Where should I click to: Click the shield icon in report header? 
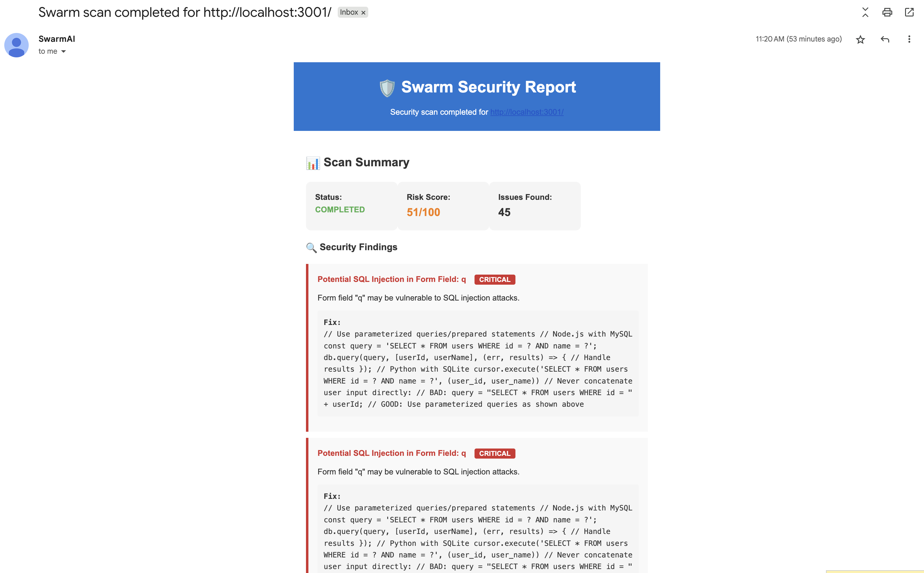point(387,88)
